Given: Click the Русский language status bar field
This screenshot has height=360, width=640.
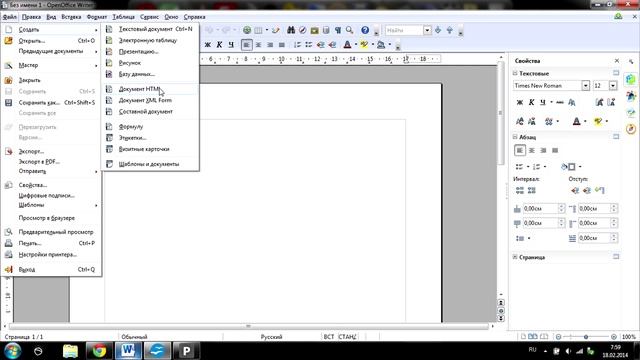Looking at the screenshot, I should pyautogui.click(x=271, y=337).
